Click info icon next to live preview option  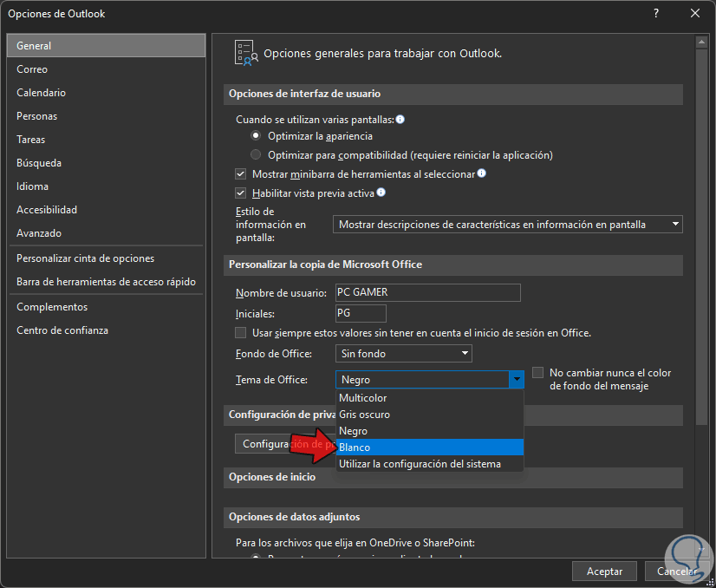381,193
